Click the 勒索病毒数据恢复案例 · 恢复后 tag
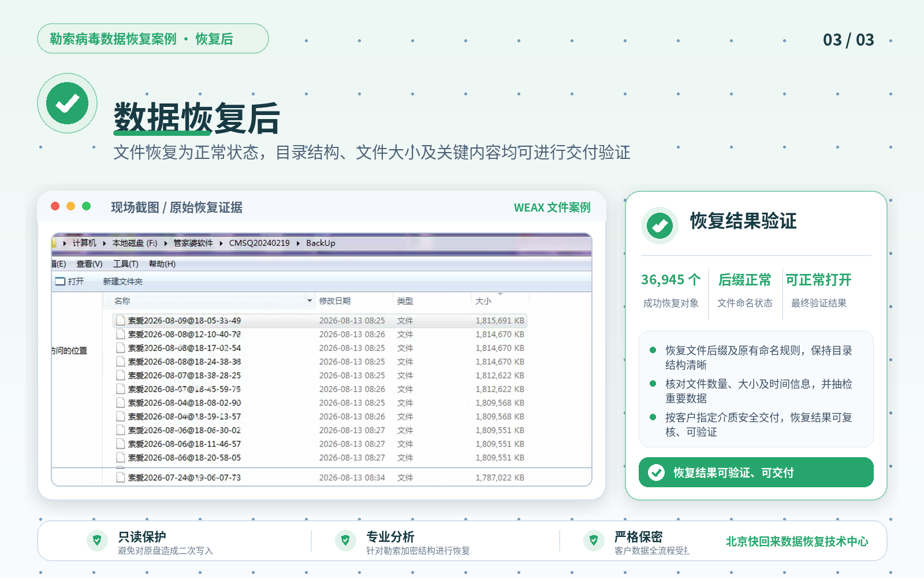This screenshot has height=578, width=924. point(153,39)
